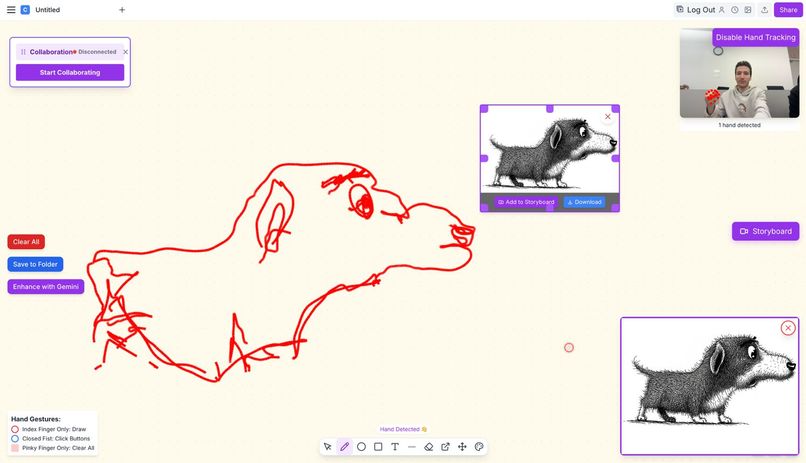Screen dimensions: 806x463
Task: Click Log Out
Action: coord(701,10)
